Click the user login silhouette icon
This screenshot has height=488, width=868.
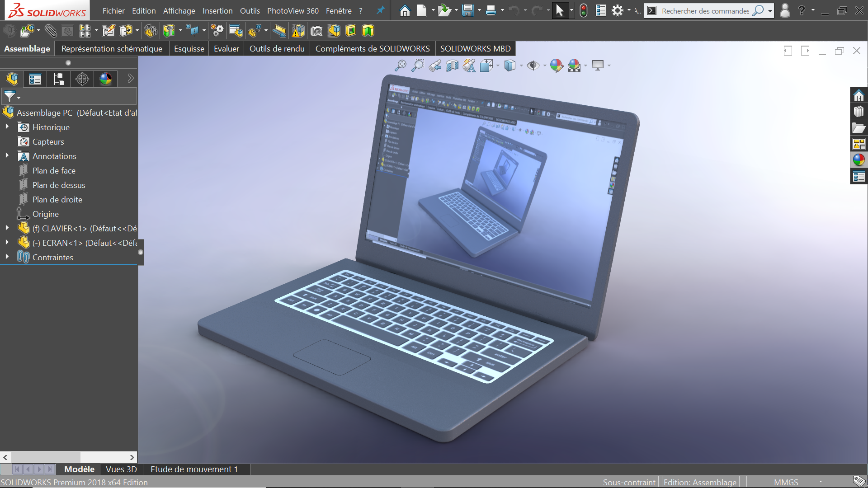(785, 10)
